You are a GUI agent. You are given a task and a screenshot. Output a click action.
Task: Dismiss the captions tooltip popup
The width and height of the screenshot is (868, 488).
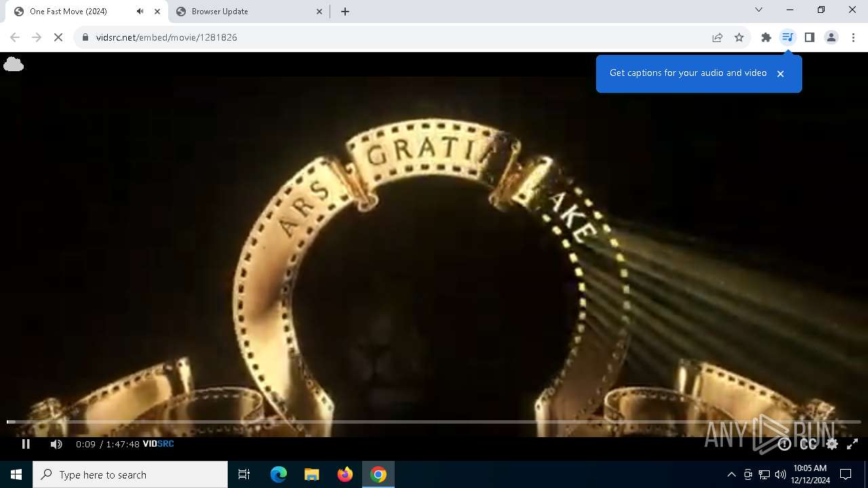pos(781,73)
